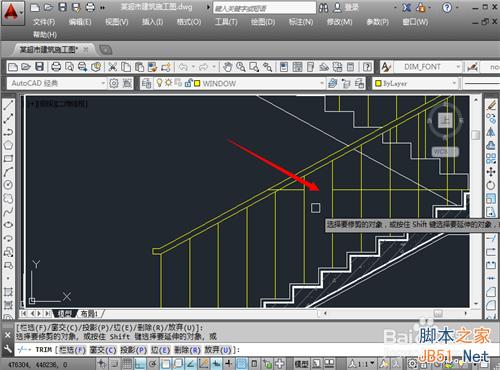Select the Zoom Previous tool
This screenshot has height=370, width=500.
pyautogui.click(x=267, y=67)
